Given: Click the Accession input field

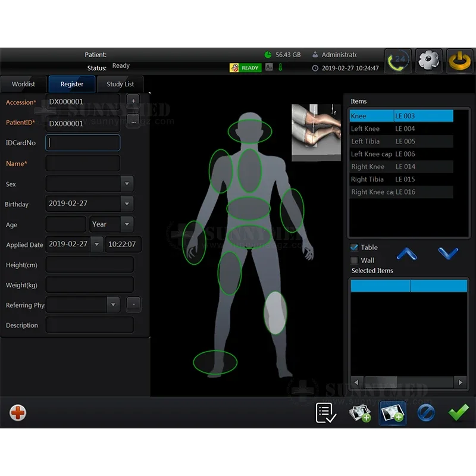Looking at the screenshot, I should pos(83,102).
